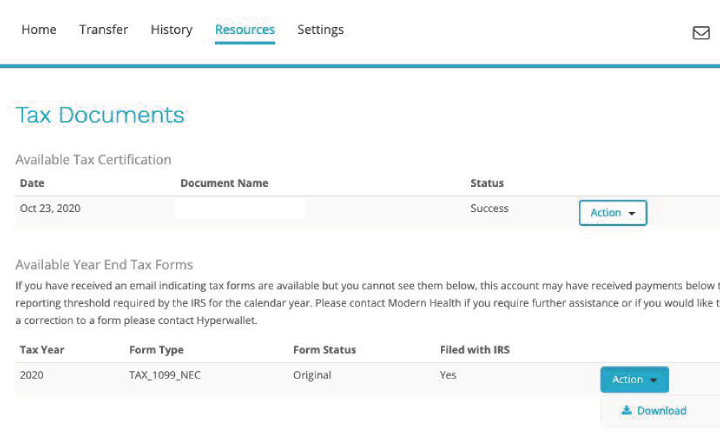Open the mail envelope icon

[701, 32]
